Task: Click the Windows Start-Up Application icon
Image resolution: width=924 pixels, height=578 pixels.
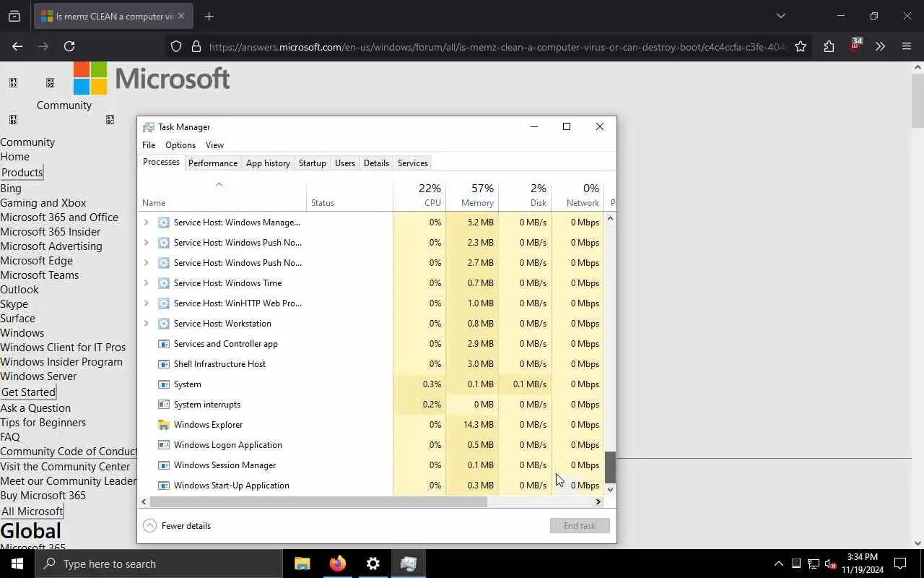Action: click(164, 486)
